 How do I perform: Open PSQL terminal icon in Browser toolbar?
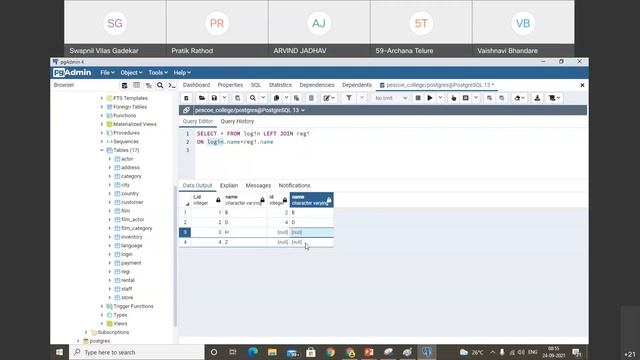(172, 85)
